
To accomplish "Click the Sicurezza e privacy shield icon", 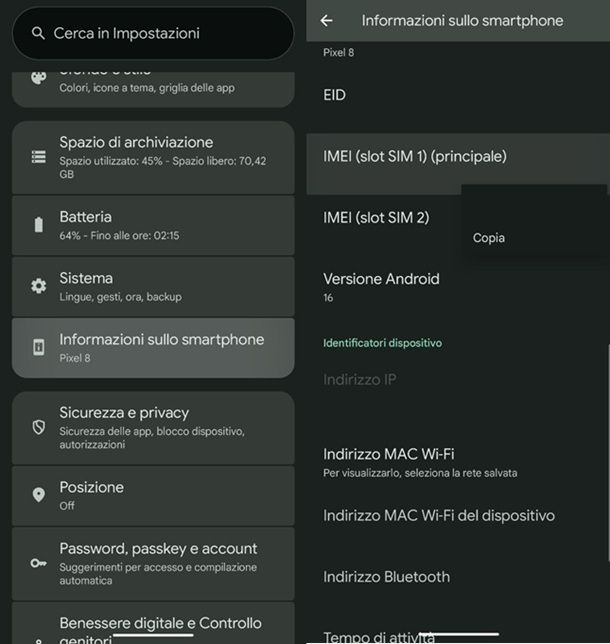I will pyautogui.click(x=39, y=427).
